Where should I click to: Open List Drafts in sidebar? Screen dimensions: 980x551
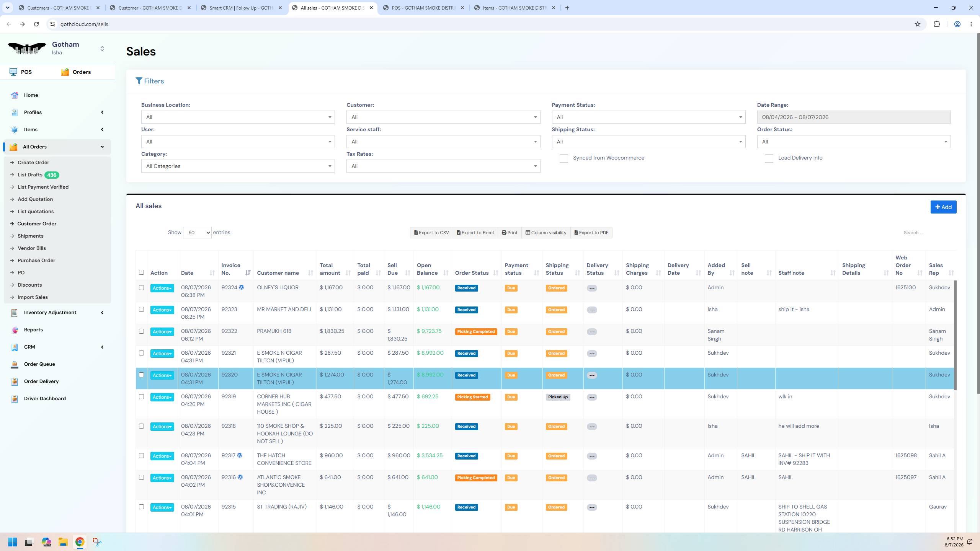[x=30, y=175]
